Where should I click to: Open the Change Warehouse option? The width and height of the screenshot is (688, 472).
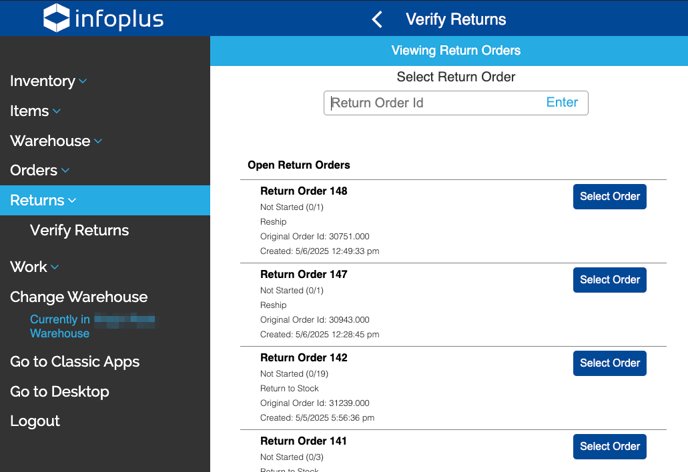(79, 297)
